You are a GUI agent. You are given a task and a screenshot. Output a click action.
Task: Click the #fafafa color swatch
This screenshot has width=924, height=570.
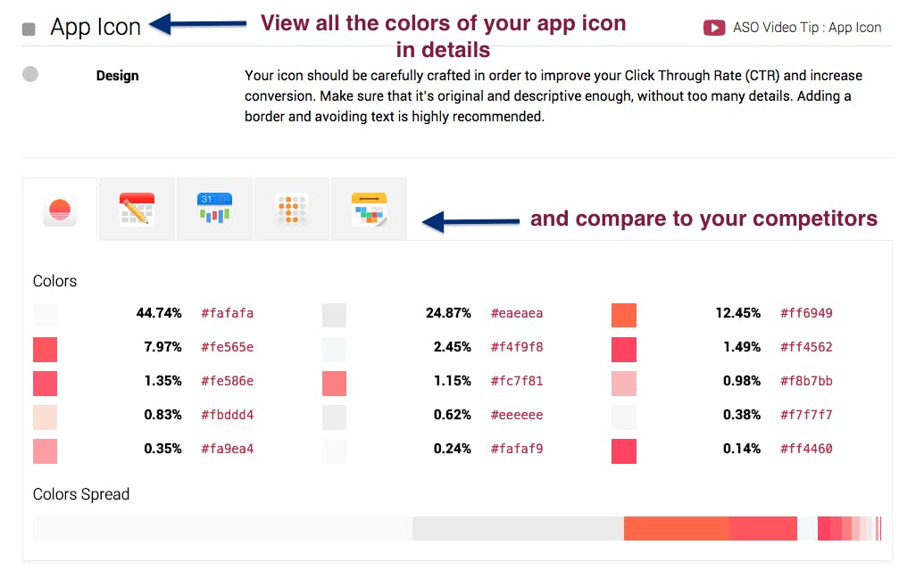[x=45, y=315]
